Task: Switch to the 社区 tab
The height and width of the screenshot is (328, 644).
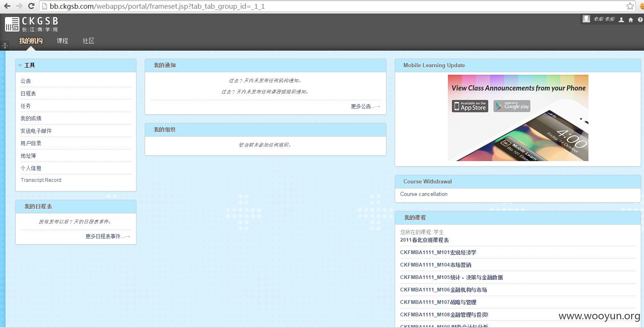Action: tap(88, 41)
